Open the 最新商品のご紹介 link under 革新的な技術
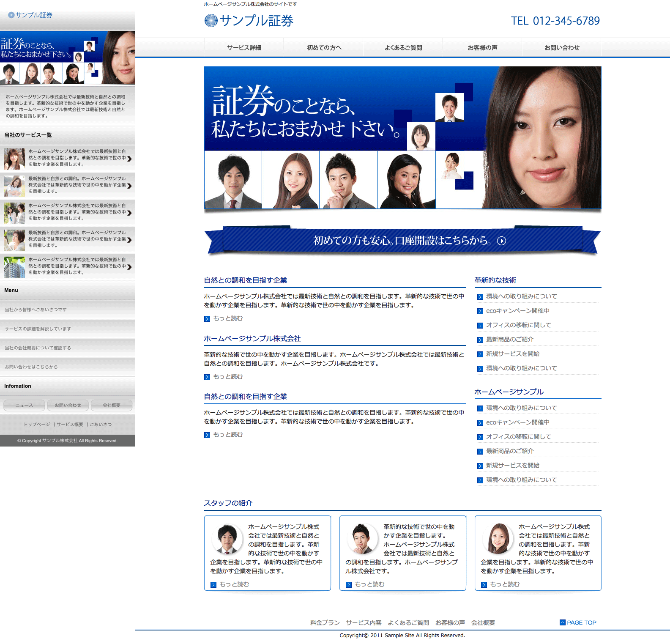 pos(509,340)
